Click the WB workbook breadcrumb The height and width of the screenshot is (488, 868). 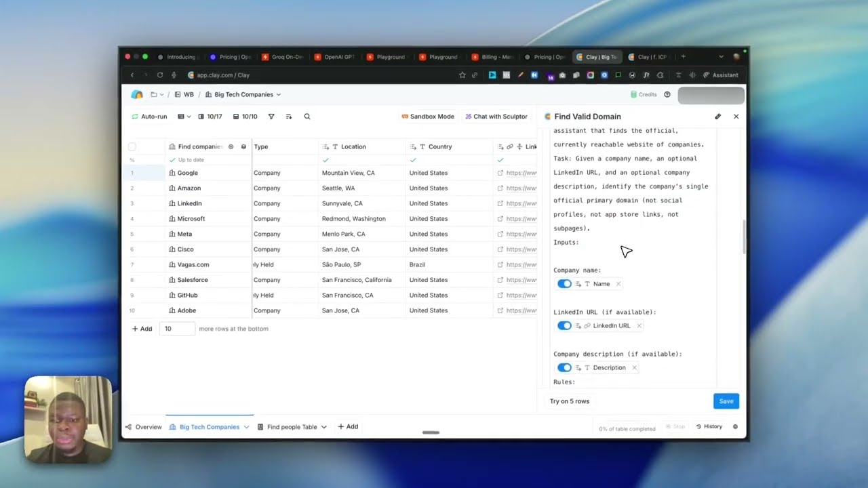(x=184, y=94)
